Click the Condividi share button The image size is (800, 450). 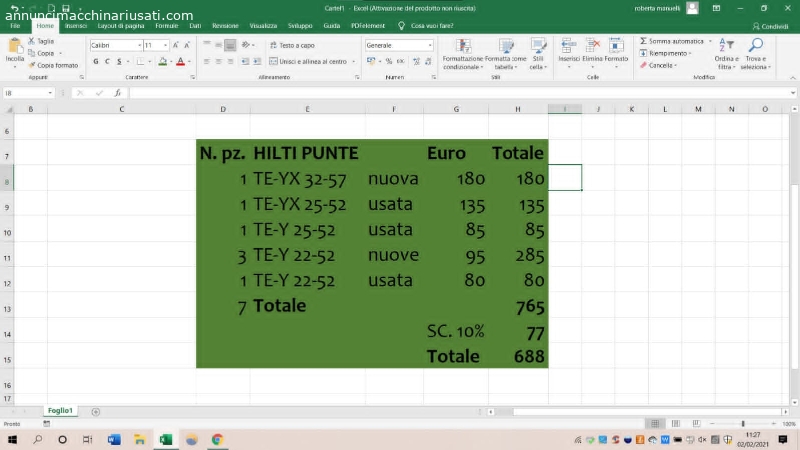tap(770, 26)
